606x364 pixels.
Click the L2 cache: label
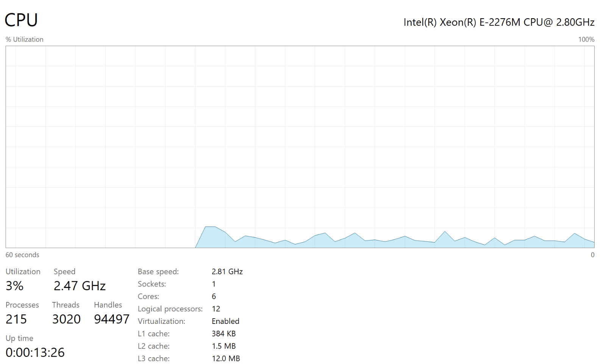[154, 346]
